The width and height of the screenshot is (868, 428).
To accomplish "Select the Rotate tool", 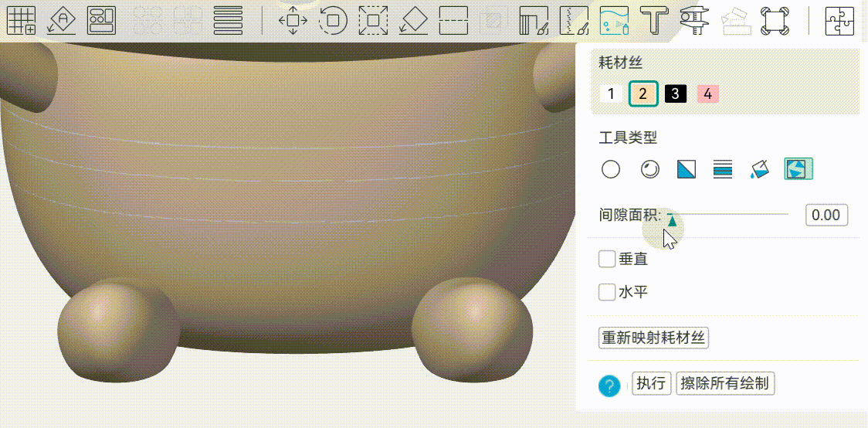I will click(x=334, y=21).
